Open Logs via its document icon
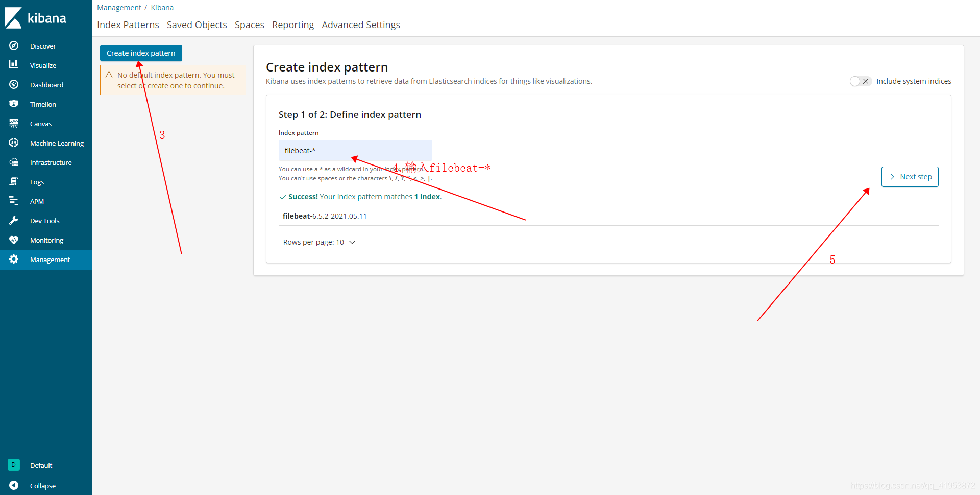 (14, 181)
